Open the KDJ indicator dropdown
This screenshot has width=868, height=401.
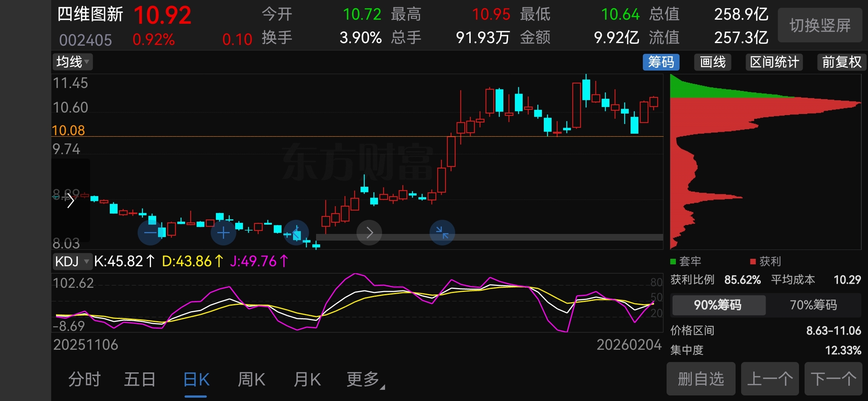(x=72, y=261)
